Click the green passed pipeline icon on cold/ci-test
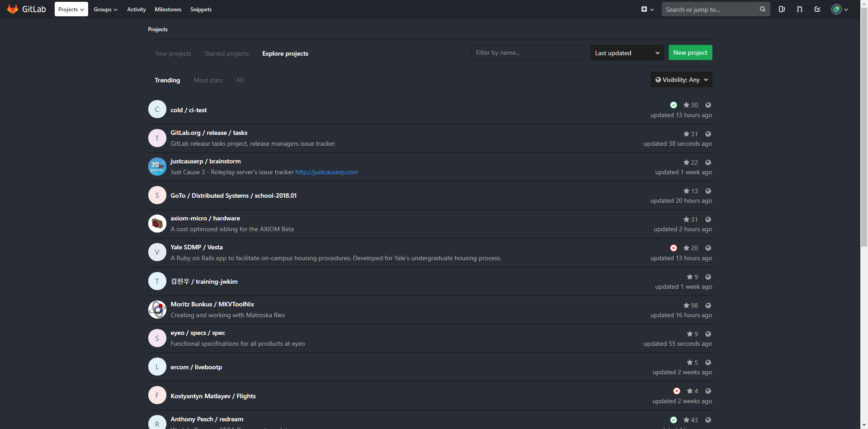868x429 pixels. pyautogui.click(x=674, y=105)
